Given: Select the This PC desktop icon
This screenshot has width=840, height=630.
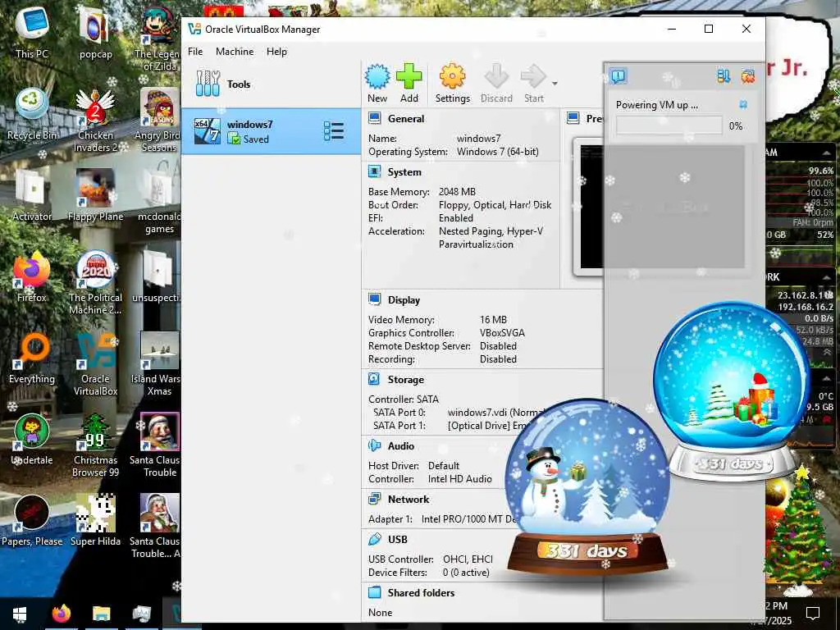Looking at the screenshot, I should pyautogui.click(x=32, y=33).
